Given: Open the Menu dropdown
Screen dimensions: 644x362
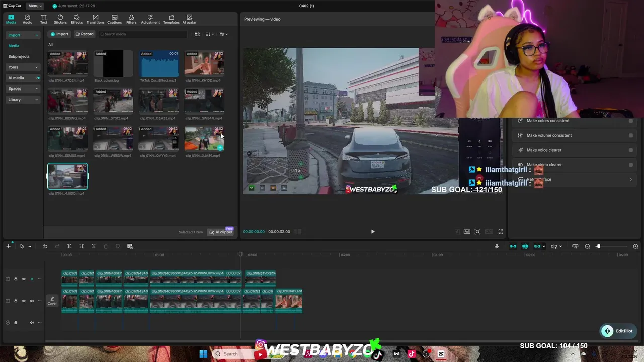Looking at the screenshot, I should 35,6.
